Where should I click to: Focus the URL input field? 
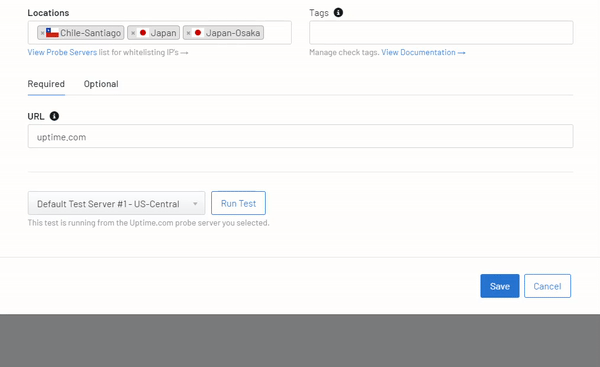pos(300,136)
